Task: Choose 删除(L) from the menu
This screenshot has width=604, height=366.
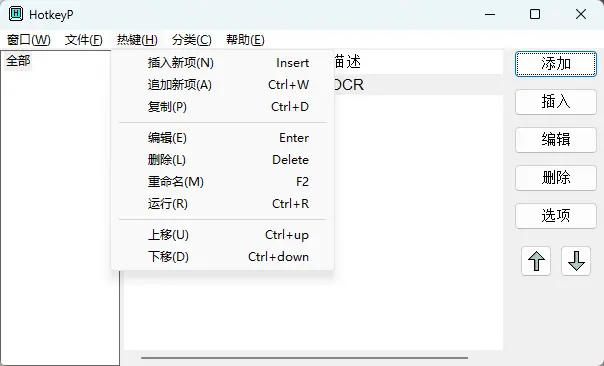Action: click(x=222, y=160)
